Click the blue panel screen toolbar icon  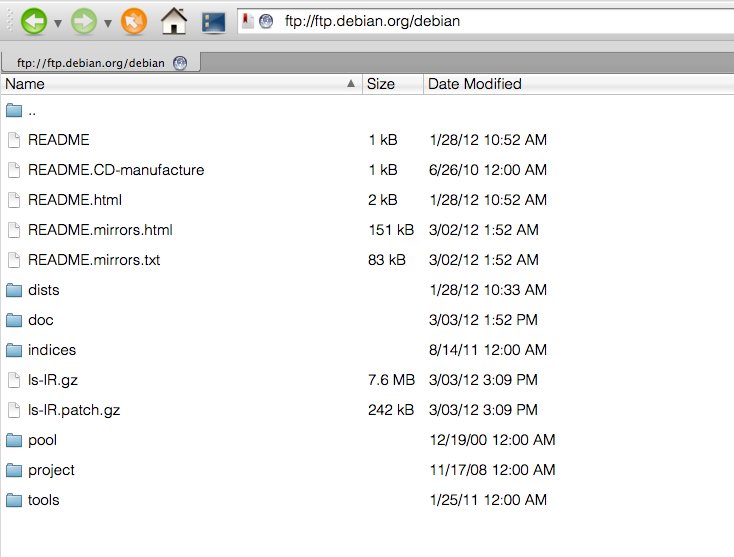tap(213, 22)
